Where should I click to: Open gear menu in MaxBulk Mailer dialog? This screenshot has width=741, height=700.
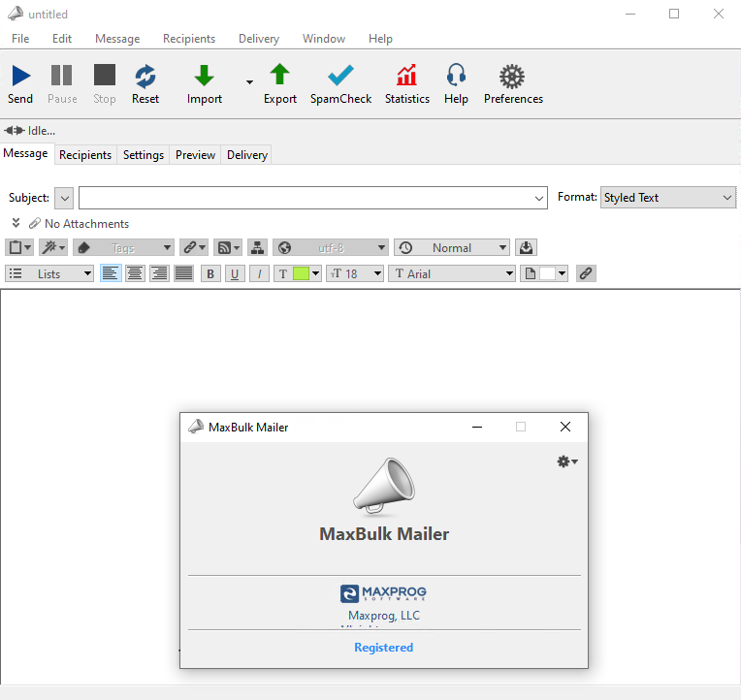coord(566,461)
